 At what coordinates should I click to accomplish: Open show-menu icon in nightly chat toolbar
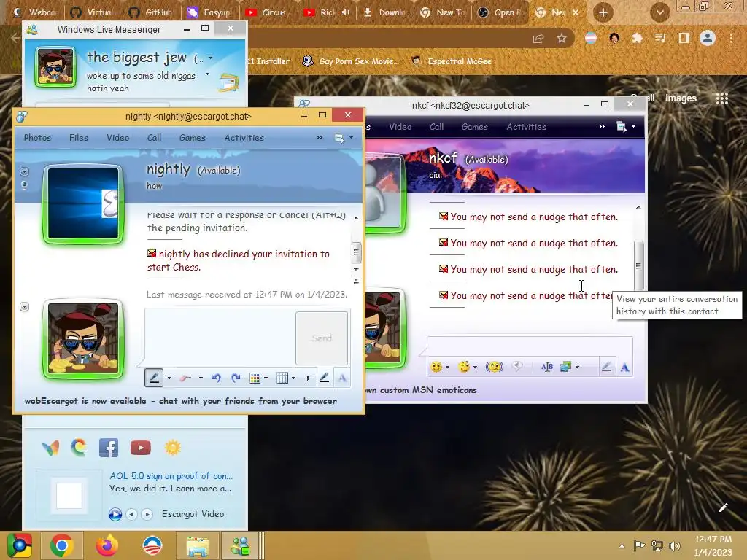[x=339, y=138]
